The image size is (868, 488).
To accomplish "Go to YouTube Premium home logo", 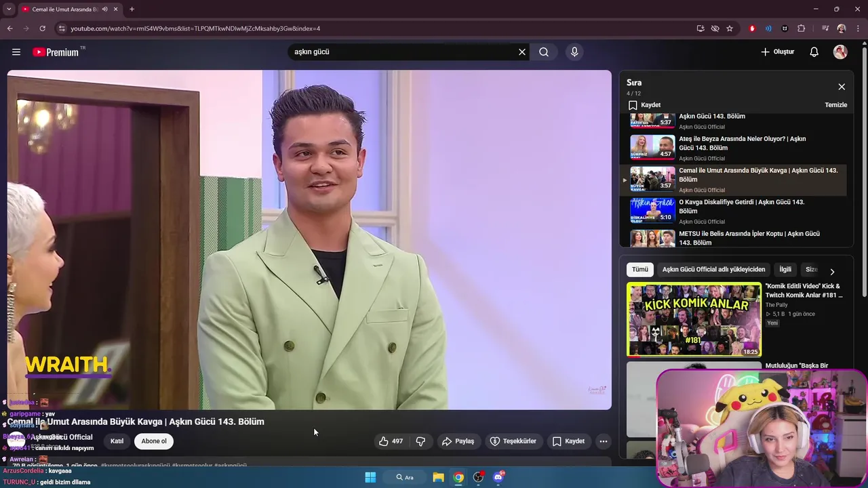I will pos(56,52).
